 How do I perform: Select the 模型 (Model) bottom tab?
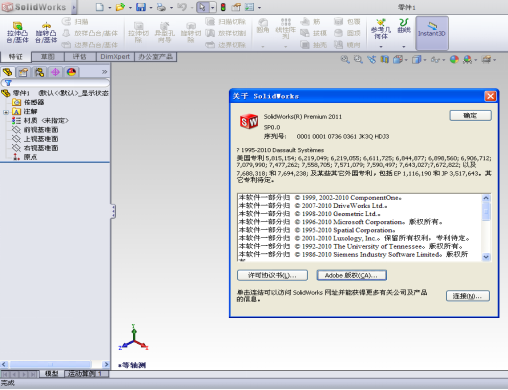52,374
